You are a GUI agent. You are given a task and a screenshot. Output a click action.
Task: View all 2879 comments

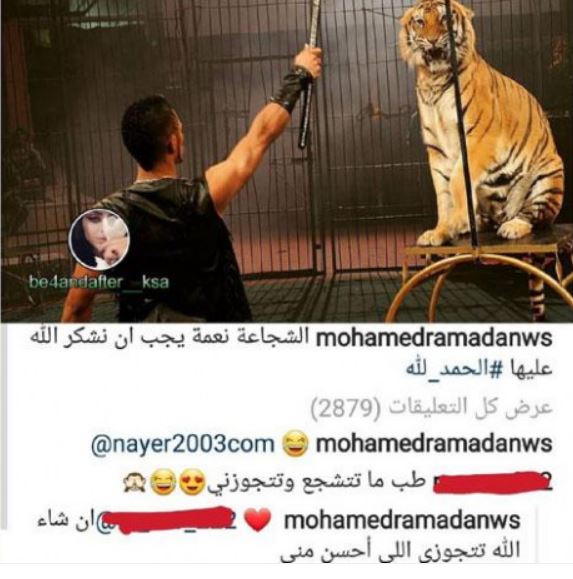click(432, 408)
